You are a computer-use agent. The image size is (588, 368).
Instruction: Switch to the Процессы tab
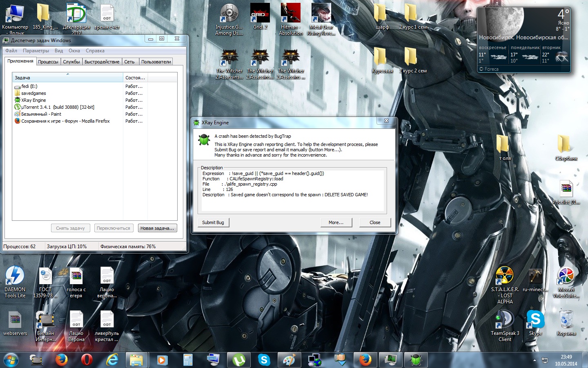tap(48, 62)
